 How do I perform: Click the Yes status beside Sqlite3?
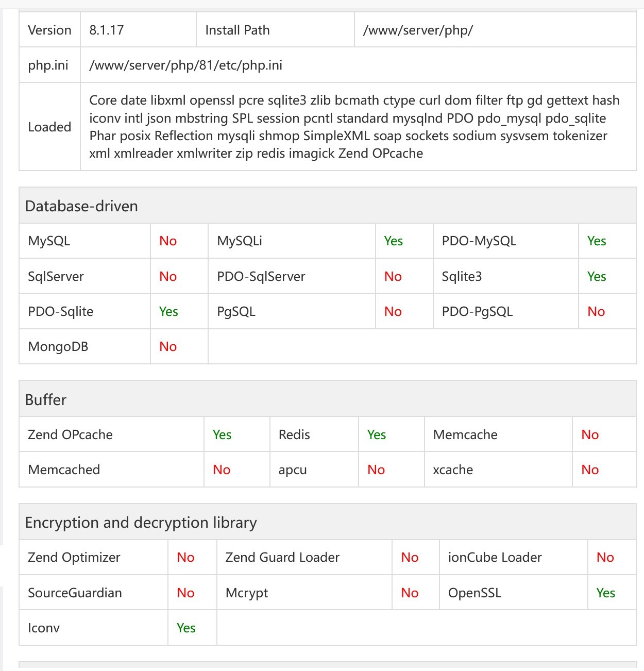597,277
